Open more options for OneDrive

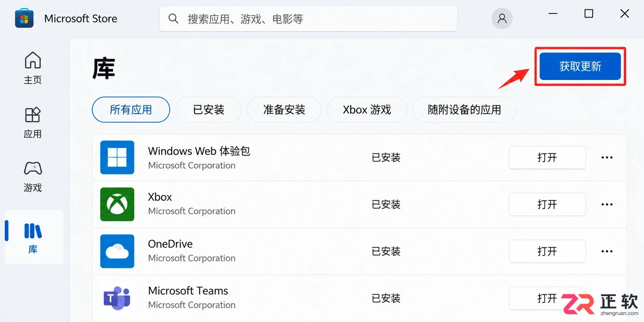607,251
